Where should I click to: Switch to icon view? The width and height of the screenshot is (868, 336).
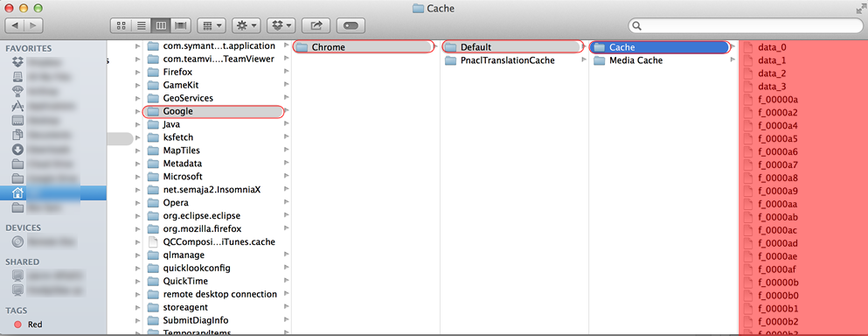[122, 25]
